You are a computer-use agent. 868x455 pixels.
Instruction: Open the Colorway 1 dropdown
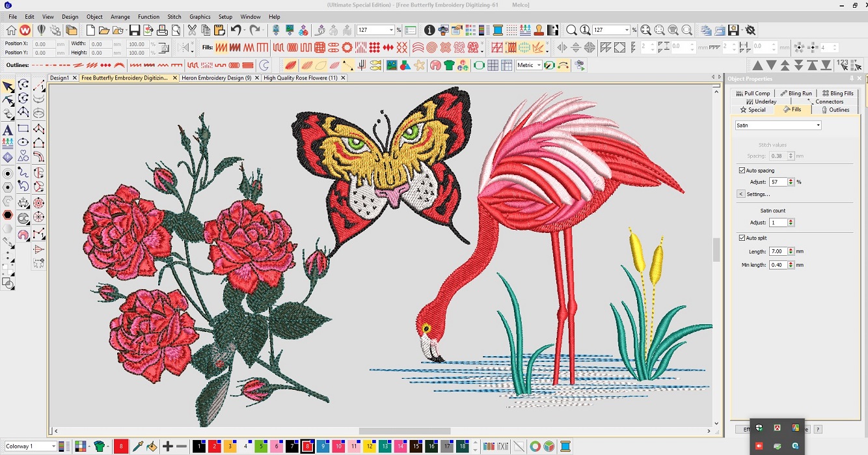click(x=30, y=447)
